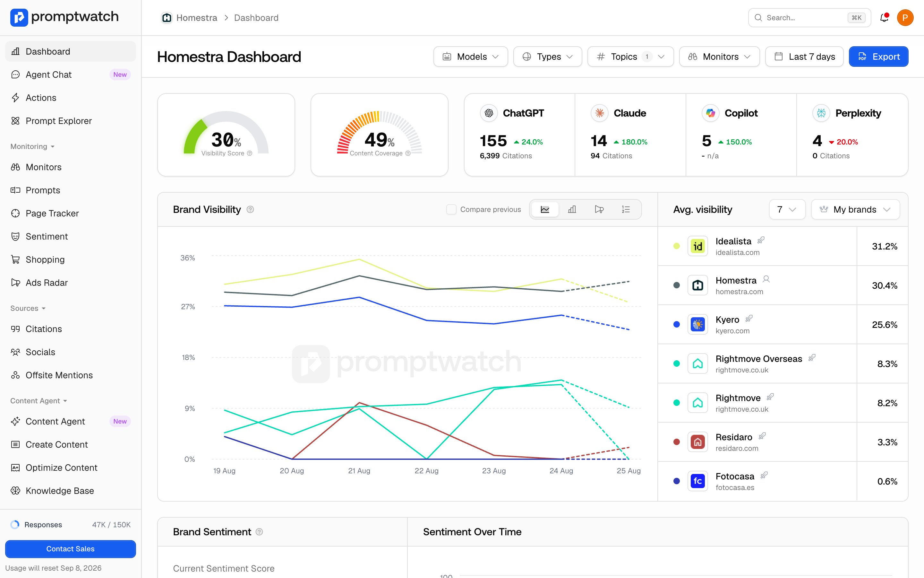Open Optimize Content
924x578 pixels.
(71, 468)
